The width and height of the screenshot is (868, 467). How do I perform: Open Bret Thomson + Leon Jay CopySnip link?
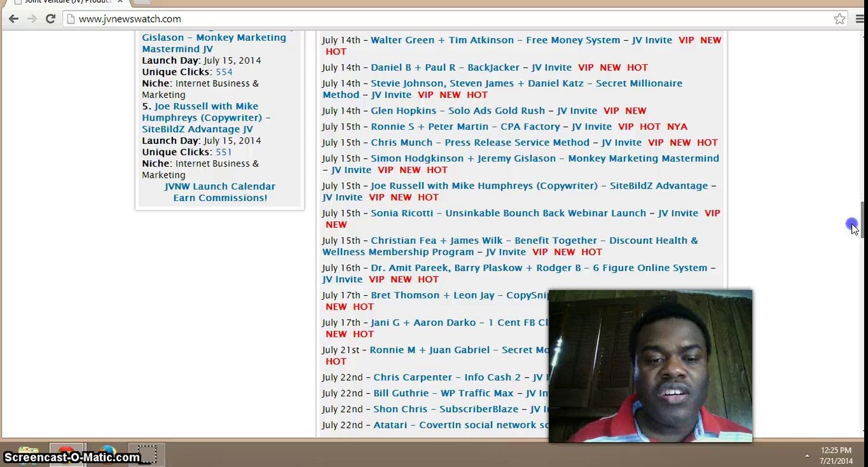pos(460,296)
